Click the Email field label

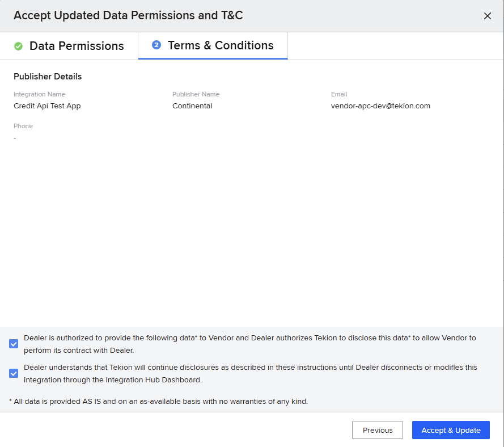[339, 94]
